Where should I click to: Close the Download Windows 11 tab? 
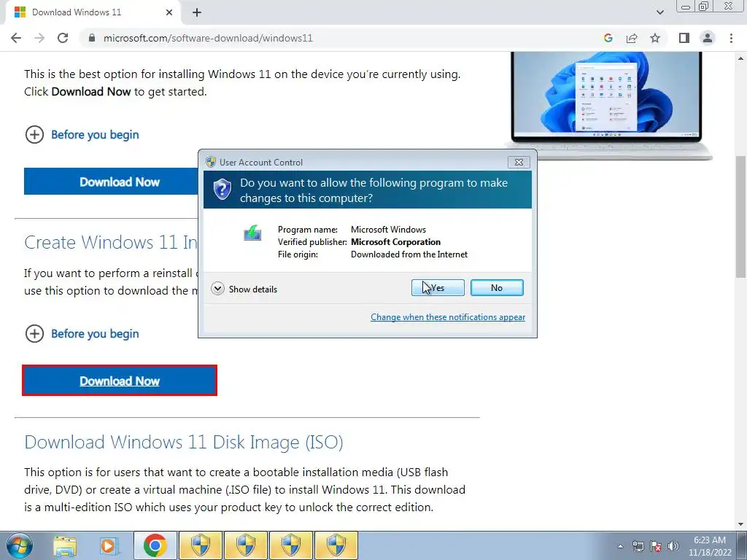pyautogui.click(x=169, y=12)
